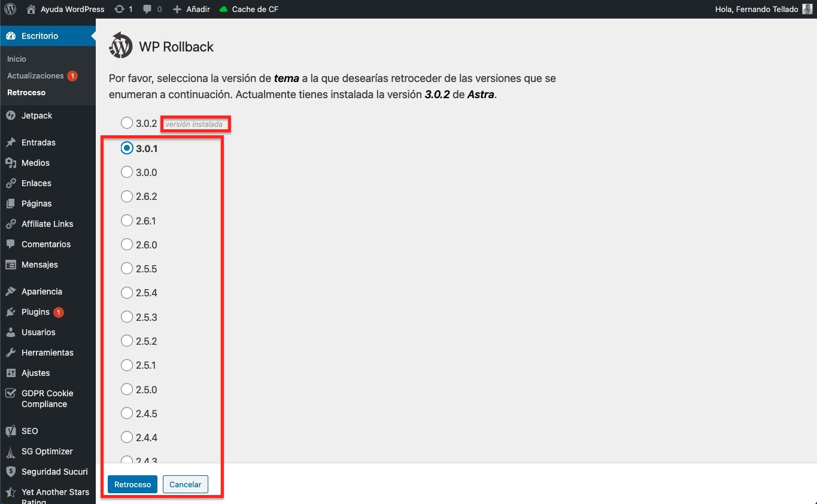Click Cache de CF admin bar text
This screenshot has height=504, width=817.
[255, 9]
